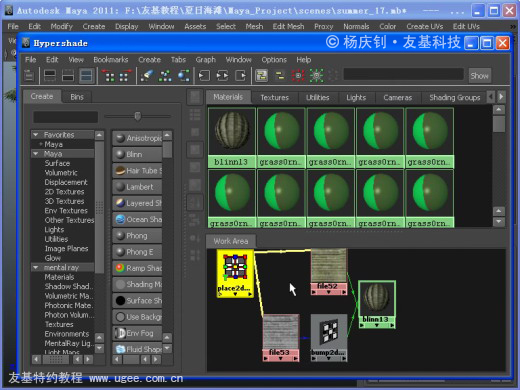Open output arrow on file52 node
This screenshot has width=520, height=390.
344,292
